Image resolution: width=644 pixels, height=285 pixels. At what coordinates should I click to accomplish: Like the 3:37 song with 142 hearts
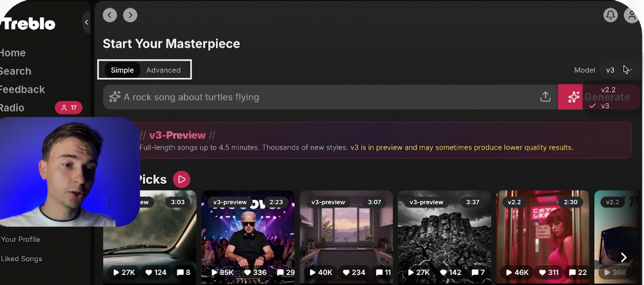click(450, 272)
